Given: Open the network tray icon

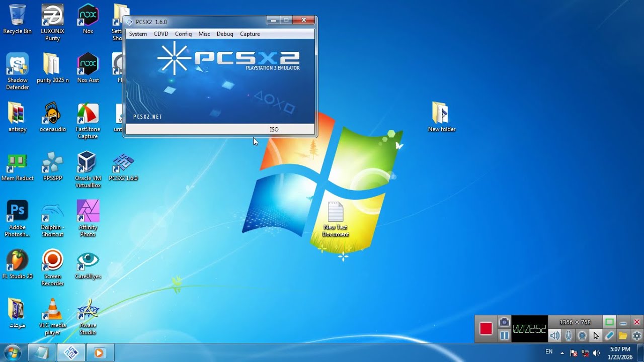Looking at the screenshot, I should 585,353.
